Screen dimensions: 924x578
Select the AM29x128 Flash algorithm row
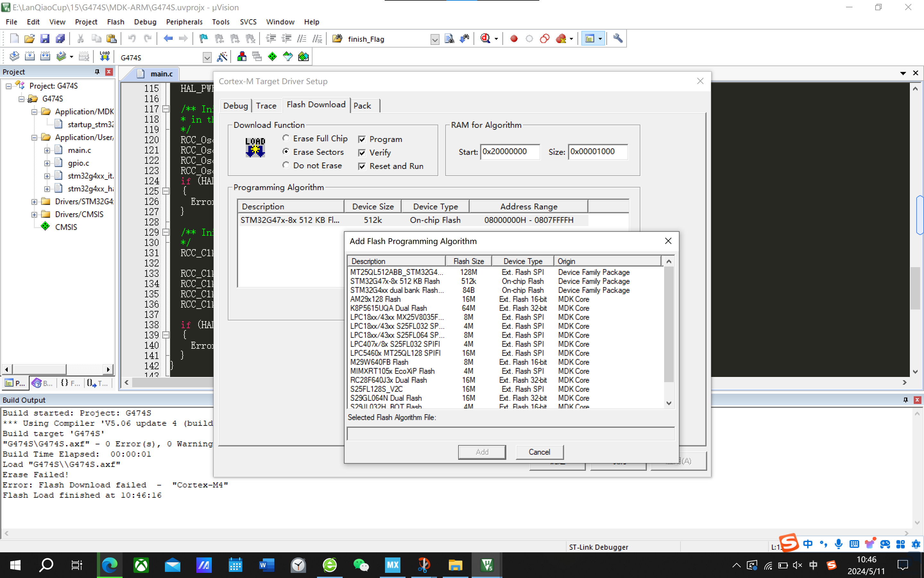(x=507, y=299)
